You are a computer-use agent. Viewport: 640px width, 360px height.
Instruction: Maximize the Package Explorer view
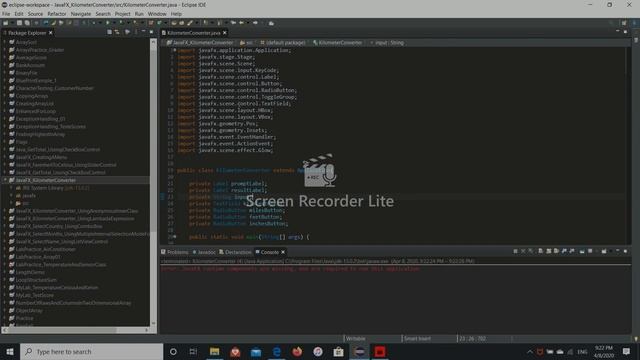pos(151,32)
